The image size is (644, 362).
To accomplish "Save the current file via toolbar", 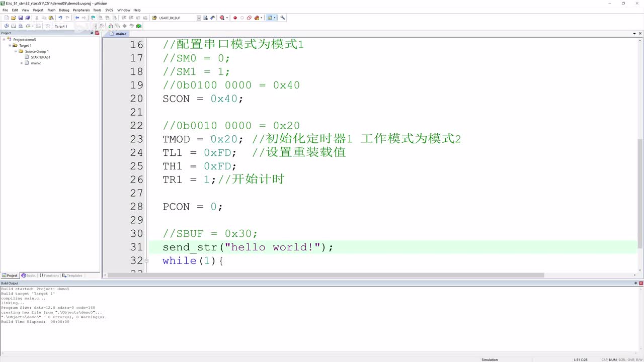I will [21, 18].
